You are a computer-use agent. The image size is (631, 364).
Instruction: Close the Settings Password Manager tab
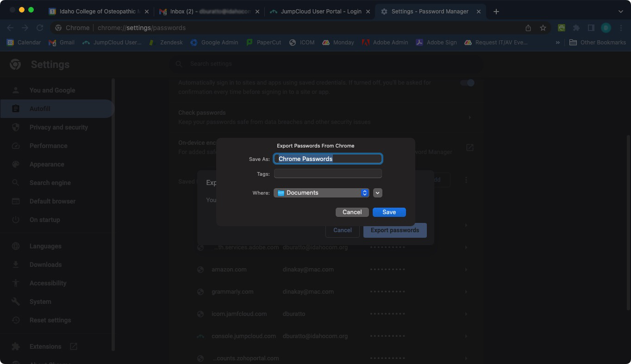pos(479,12)
